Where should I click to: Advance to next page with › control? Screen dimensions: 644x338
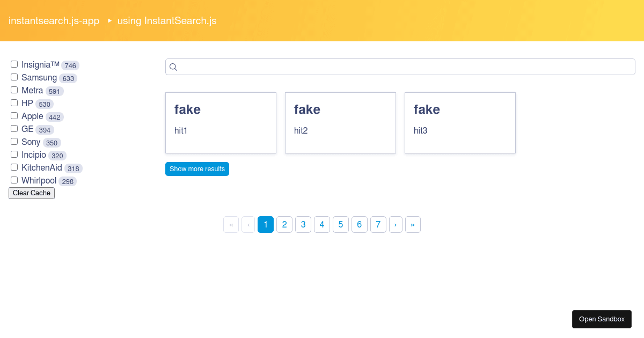click(x=396, y=224)
